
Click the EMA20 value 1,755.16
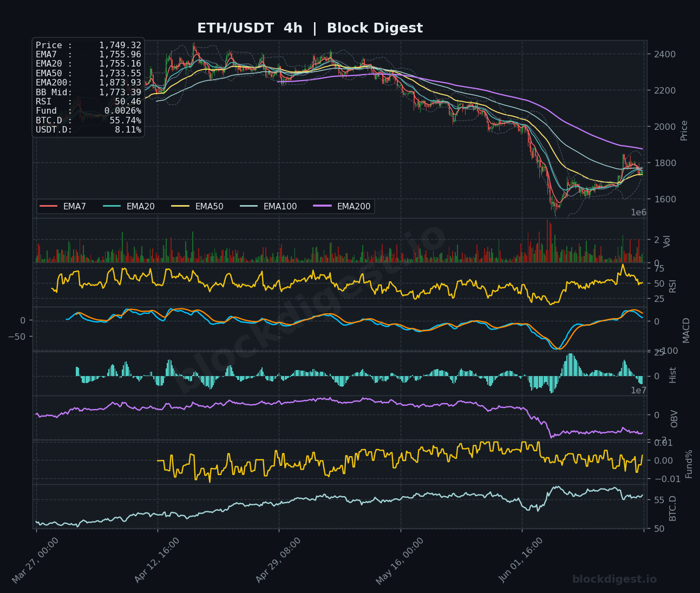point(120,64)
